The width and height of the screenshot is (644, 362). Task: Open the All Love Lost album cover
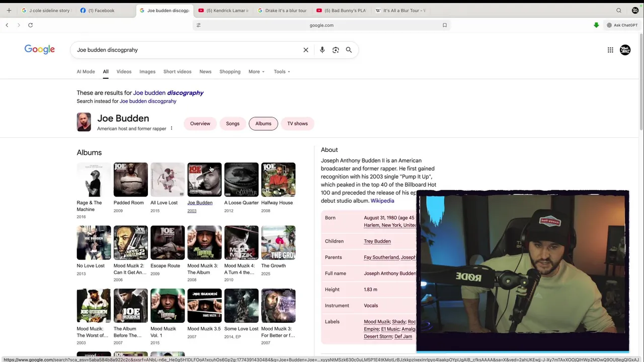click(168, 179)
